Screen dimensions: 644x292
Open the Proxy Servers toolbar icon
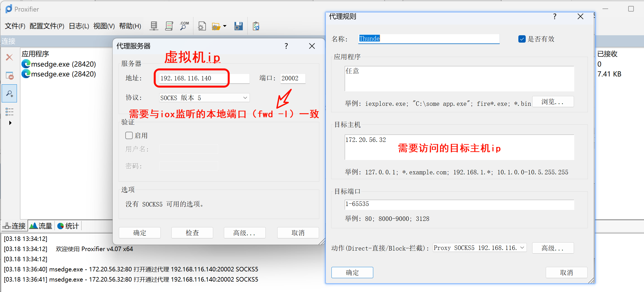coord(154,26)
